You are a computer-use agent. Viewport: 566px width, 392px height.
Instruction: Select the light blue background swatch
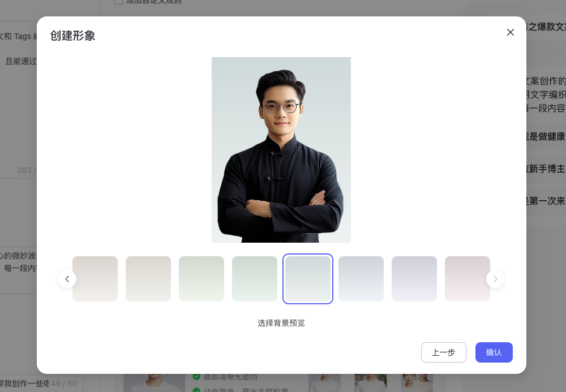pyautogui.click(x=361, y=279)
